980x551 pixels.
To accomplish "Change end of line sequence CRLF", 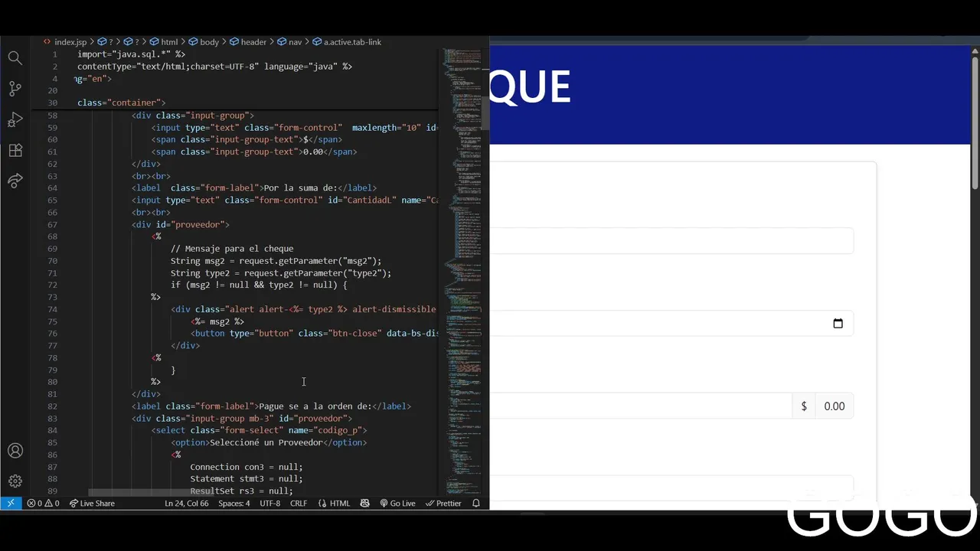I will coord(299,504).
